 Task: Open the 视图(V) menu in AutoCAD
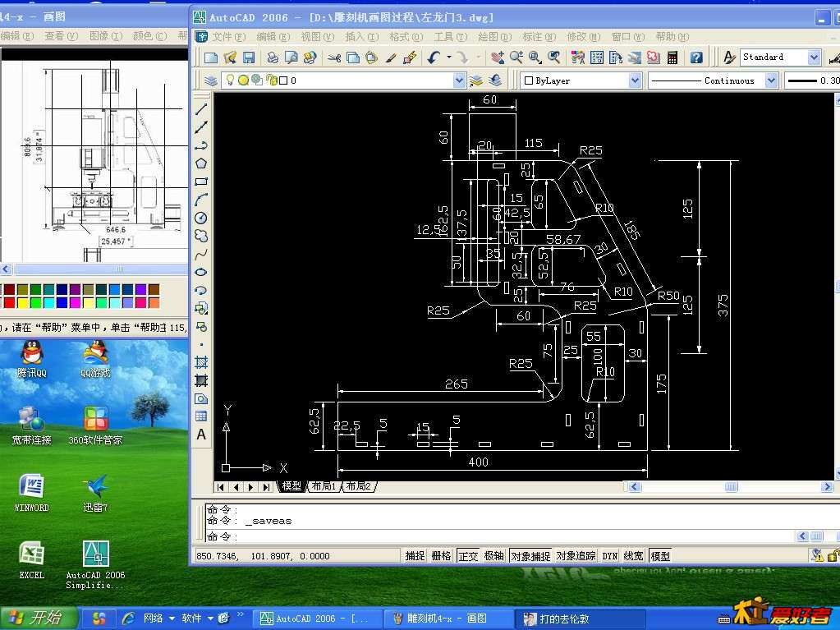pos(317,37)
